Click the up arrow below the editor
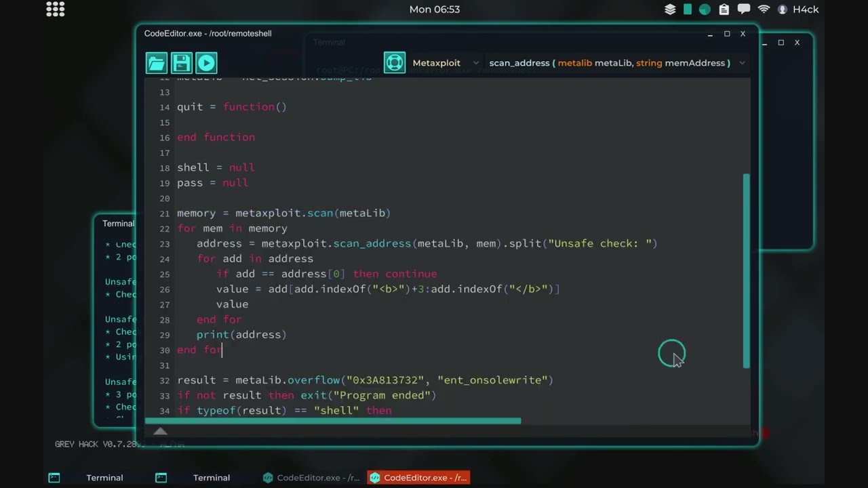 pos(160,431)
